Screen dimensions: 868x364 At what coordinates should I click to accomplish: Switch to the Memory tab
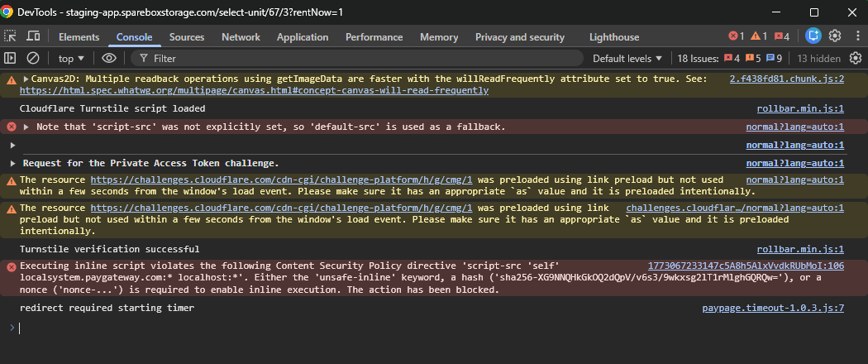click(439, 37)
